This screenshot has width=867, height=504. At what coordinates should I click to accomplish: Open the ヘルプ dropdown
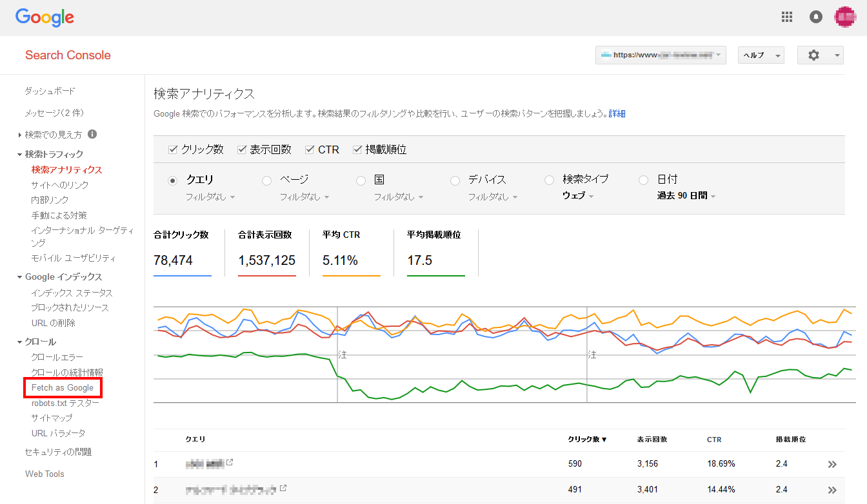761,55
